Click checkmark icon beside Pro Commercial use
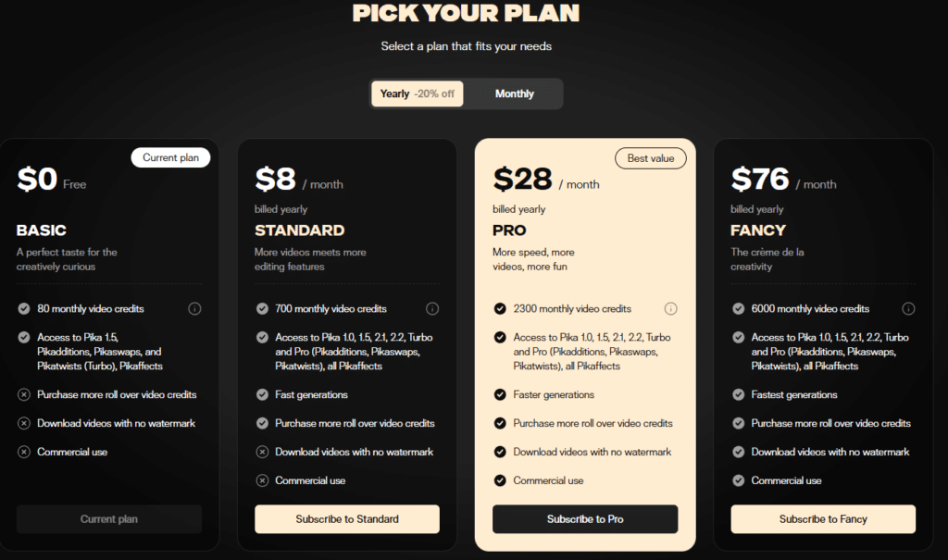The height and width of the screenshot is (560, 948). tap(500, 480)
